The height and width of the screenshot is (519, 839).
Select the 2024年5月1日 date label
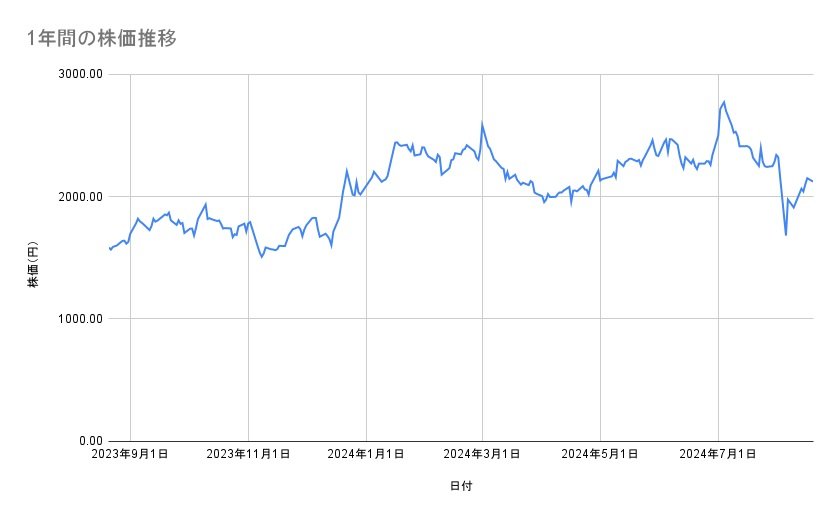600,455
